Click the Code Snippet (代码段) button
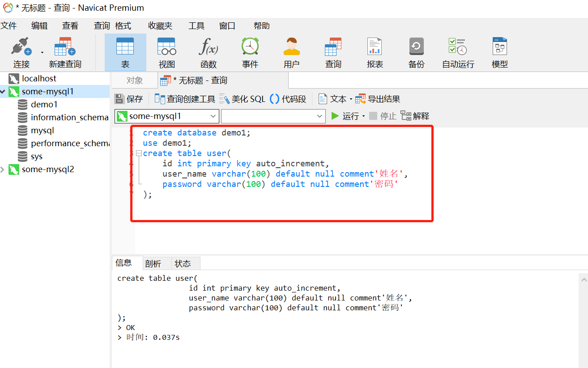The width and height of the screenshot is (588, 368). (x=288, y=99)
